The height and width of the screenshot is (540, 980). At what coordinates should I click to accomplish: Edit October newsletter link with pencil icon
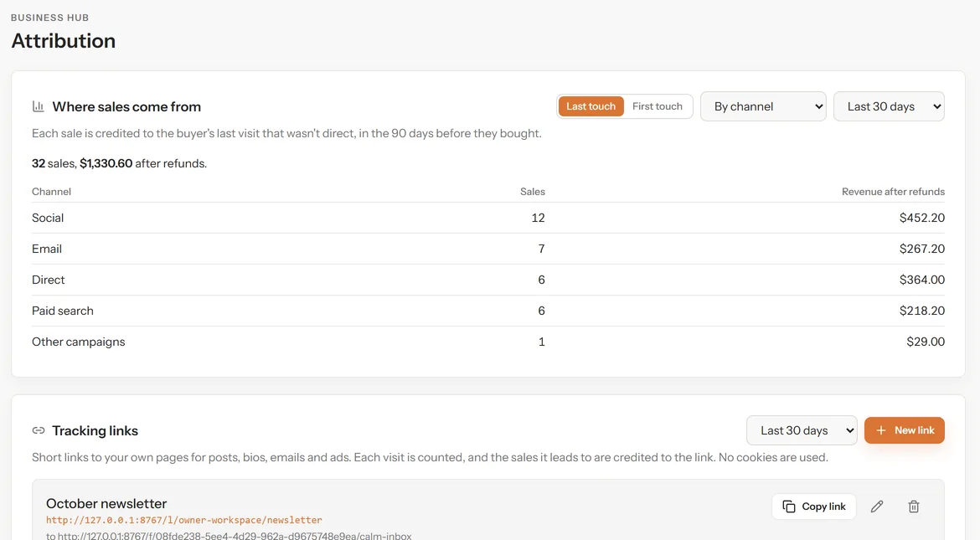pyautogui.click(x=877, y=507)
